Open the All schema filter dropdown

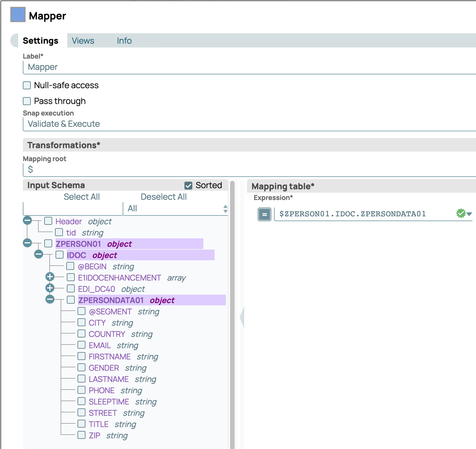(175, 209)
